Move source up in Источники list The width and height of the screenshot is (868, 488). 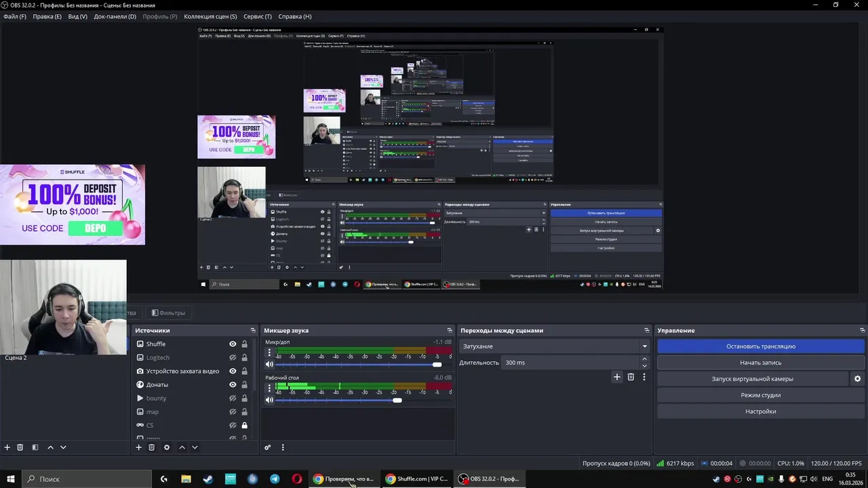[182, 447]
